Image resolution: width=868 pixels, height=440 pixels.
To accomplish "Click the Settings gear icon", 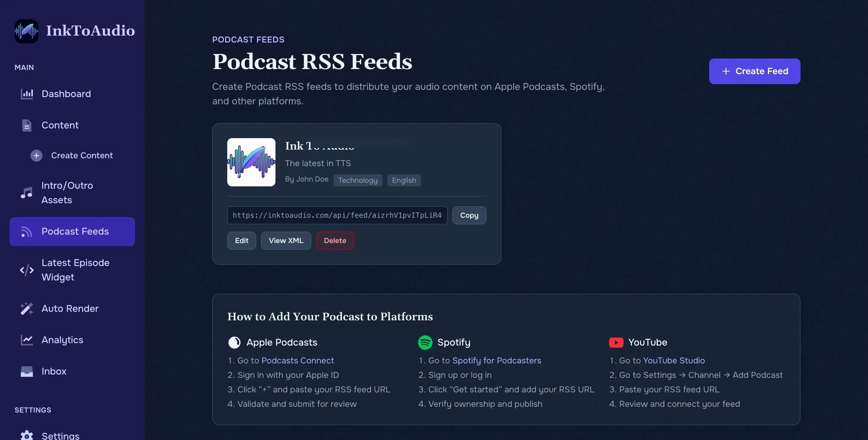I will click(x=27, y=435).
